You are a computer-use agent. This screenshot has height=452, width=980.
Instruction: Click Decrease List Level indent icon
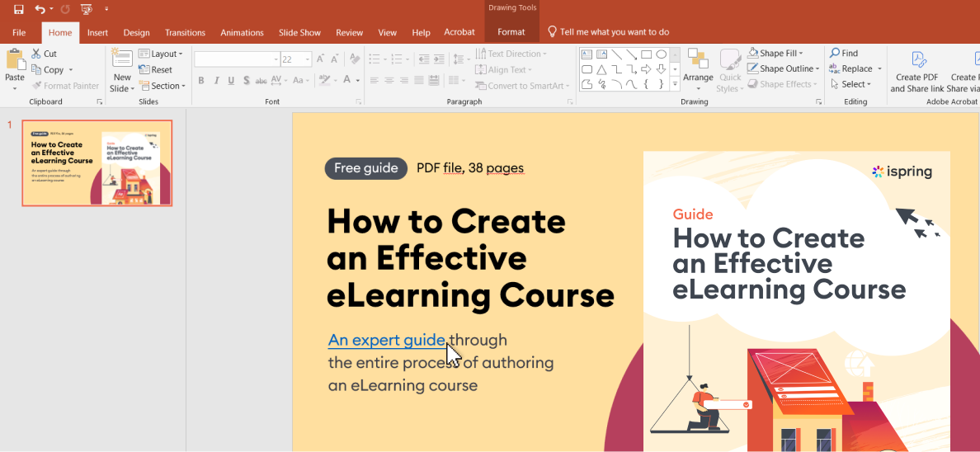coord(424,59)
